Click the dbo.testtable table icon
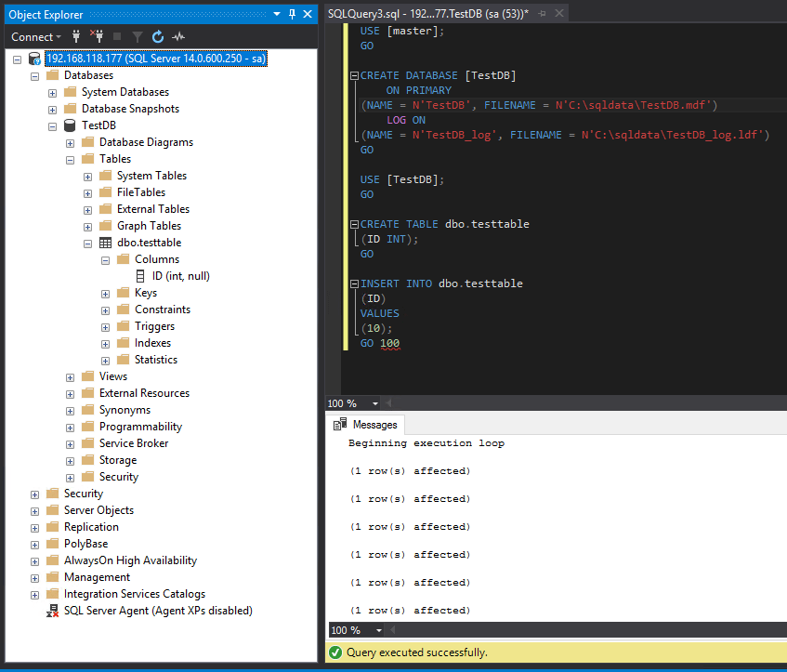Viewport: 787px width, 672px height. pyautogui.click(x=105, y=243)
